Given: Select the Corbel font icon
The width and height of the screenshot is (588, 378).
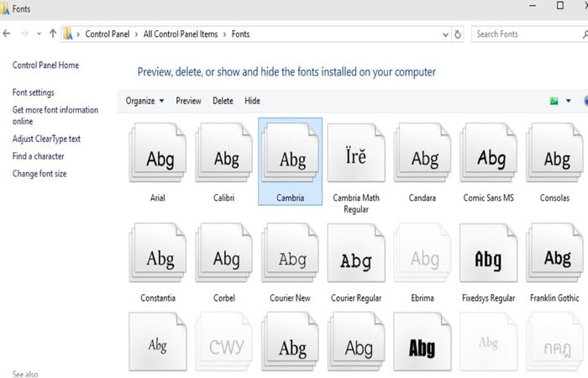Looking at the screenshot, I should click(x=224, y=253).
